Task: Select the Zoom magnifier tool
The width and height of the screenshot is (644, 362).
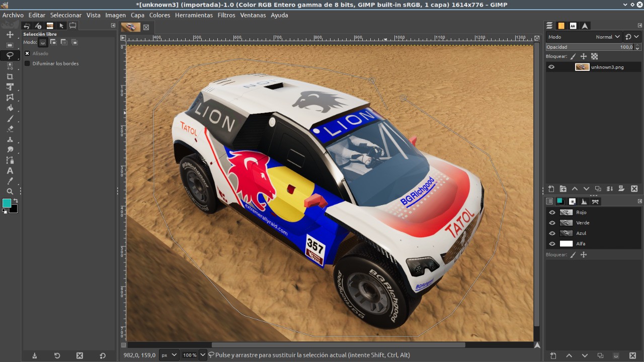Action: [10, 192]
